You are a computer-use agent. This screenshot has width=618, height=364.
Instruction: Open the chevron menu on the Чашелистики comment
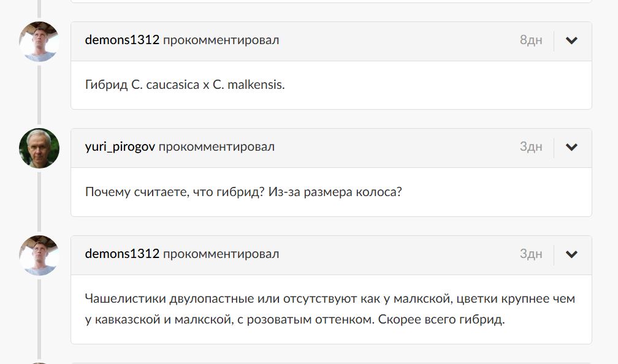tap(571, 254)
